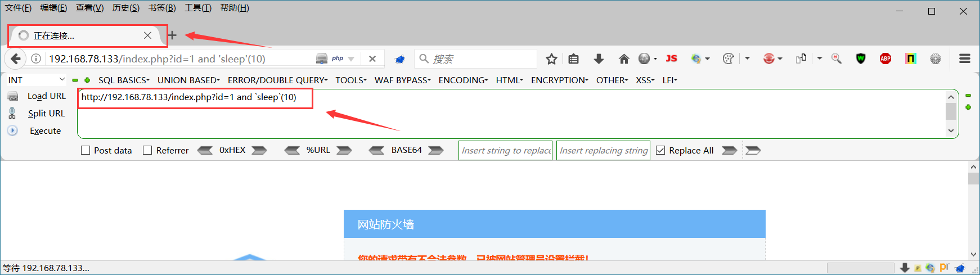Open the hamburger main menu
Image resolution: width=980 pixels, height=275 pixels.
(x=965, y=58)
